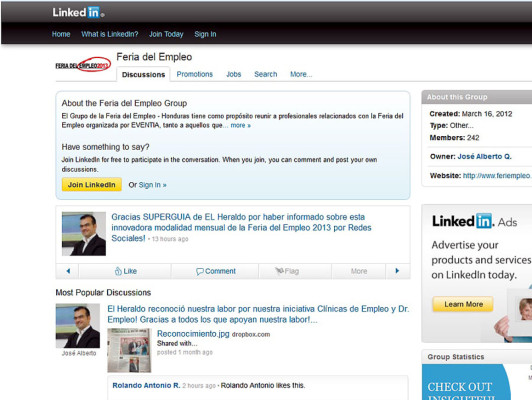This screenshot has width=532, height=400.
Task: Open the Gracias SUPERGUIA de EL Heraldo discussion
Action: click(x=241, y=227)
